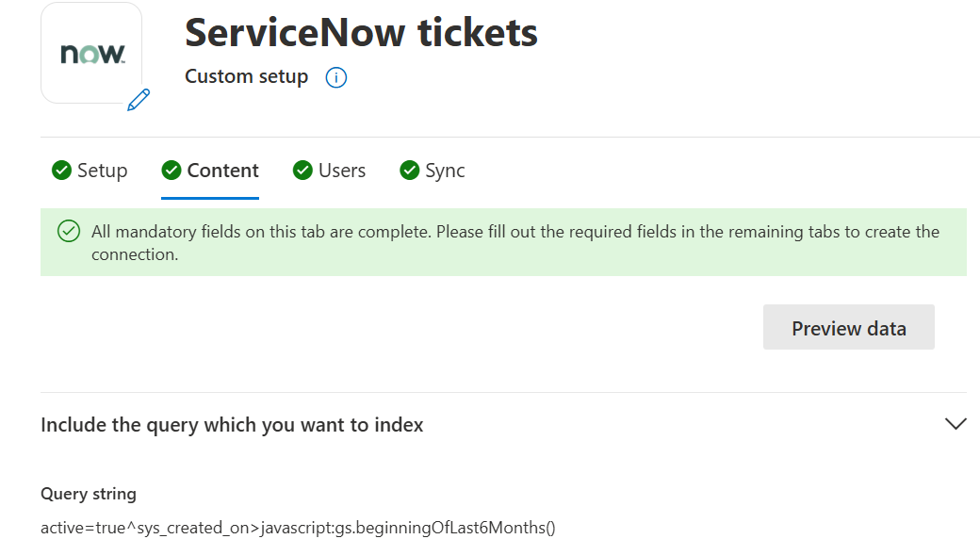The height and width of the screenshot is (539, 980).
Task: Click the Preview data button
Action: click(849, 327)
